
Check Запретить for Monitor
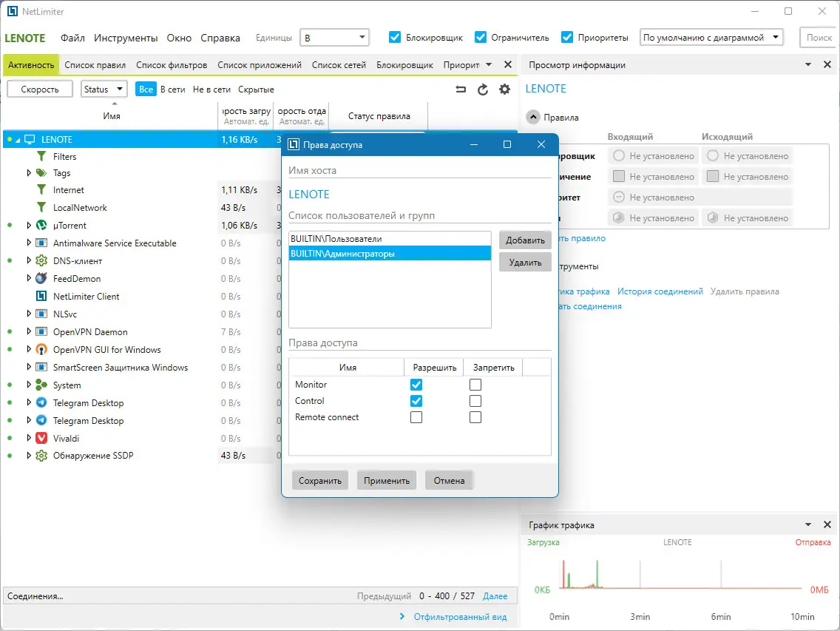[475, 385]
